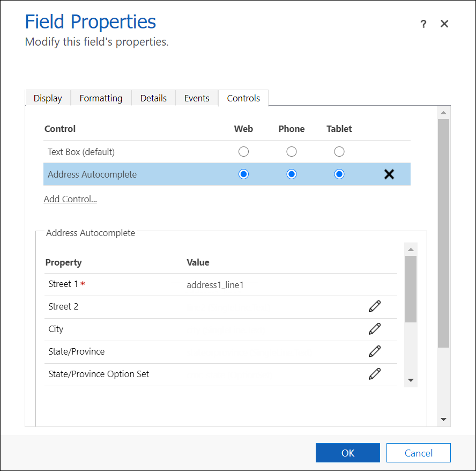Image resolution: width=476 pixels, height=471 pixels.
Task: Open the Formatting tab
Action: (x=101, y=98)
